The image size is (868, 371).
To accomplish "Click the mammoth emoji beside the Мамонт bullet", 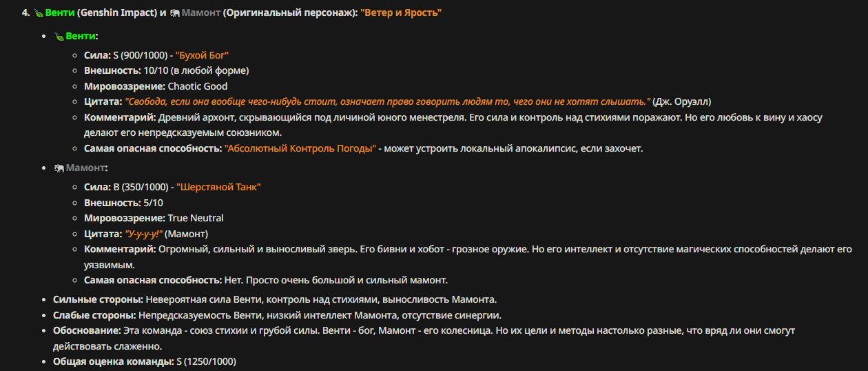I will point(59,168).
